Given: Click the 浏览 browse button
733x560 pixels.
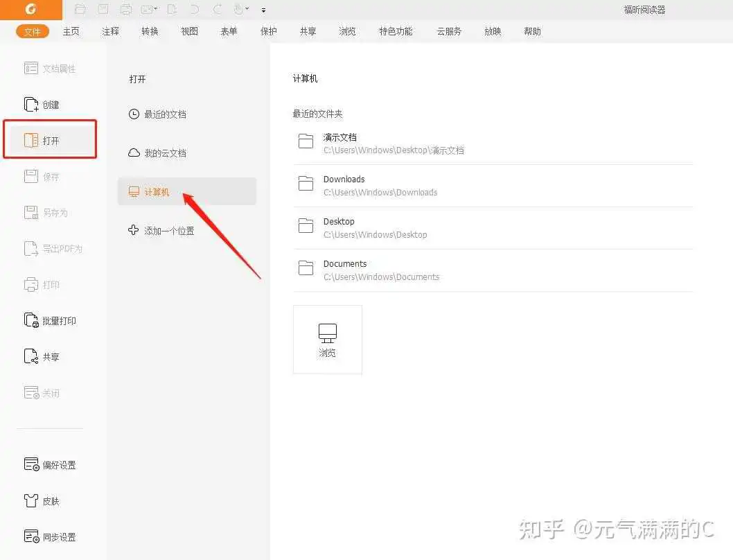Looking at the screenshot, I should pyautogui.click(x=327, y=340).
